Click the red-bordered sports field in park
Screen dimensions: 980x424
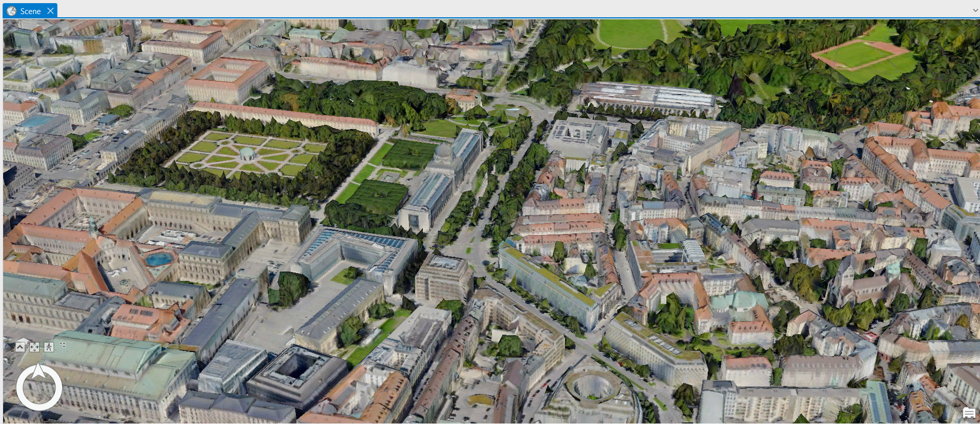[x=860, y=54]
